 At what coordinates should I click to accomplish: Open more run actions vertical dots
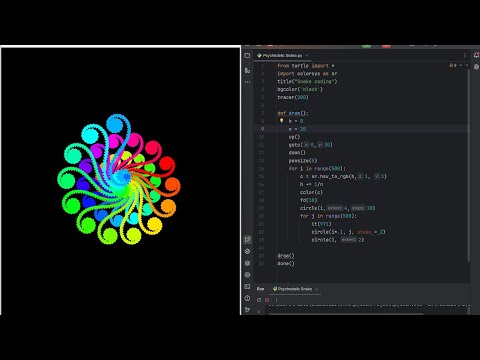pyautogui.click(x=276, y=300)
